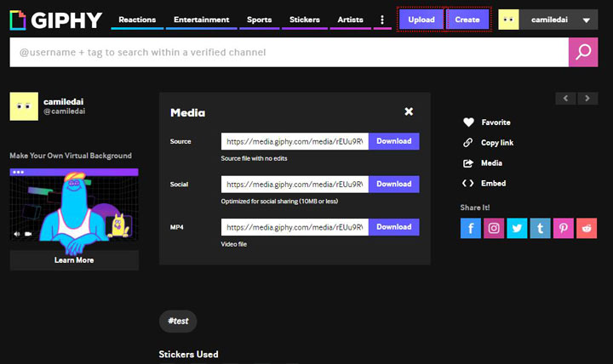Click the Embed label
Viewport: 613px width, 364px height.
(493, 183)
